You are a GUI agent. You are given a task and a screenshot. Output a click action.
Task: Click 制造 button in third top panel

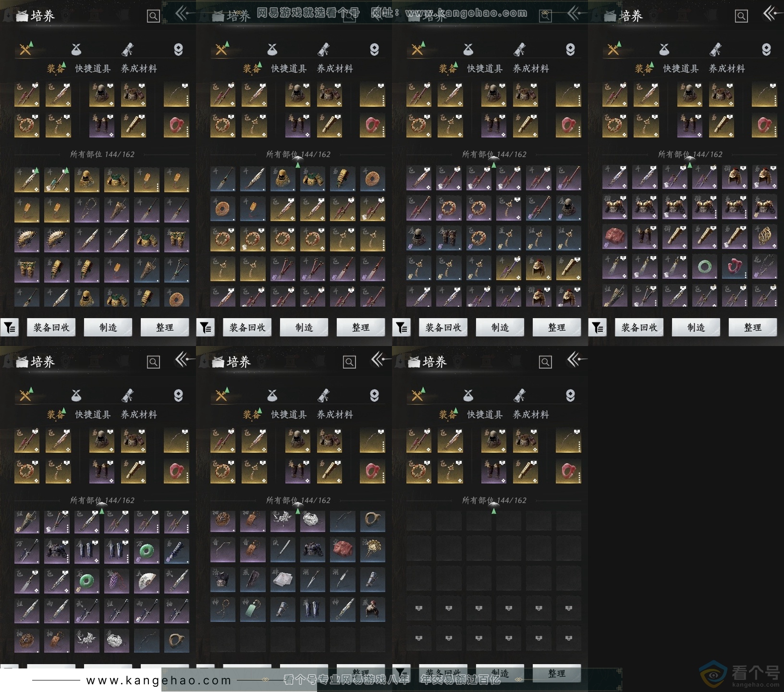[500, 327]
